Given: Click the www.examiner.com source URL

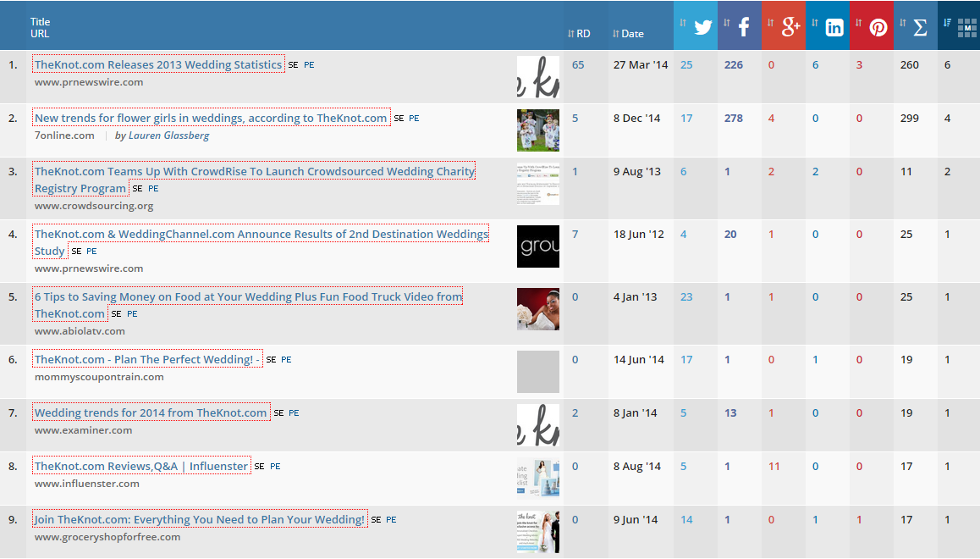Looking at the screenshot, I should [x=83, y=430].
